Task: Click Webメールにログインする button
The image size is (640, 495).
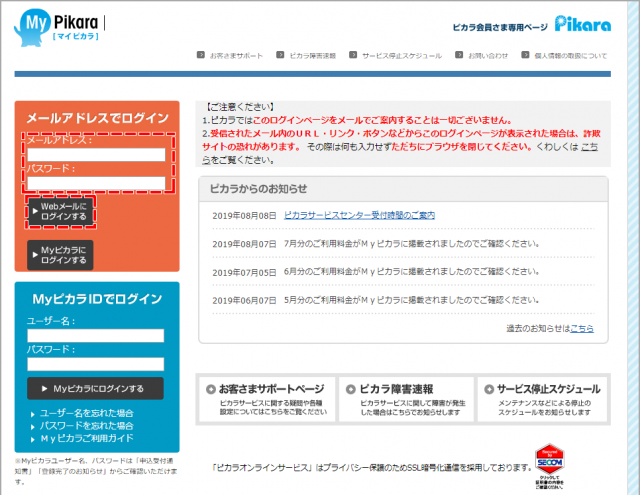Action: [60, 211]
